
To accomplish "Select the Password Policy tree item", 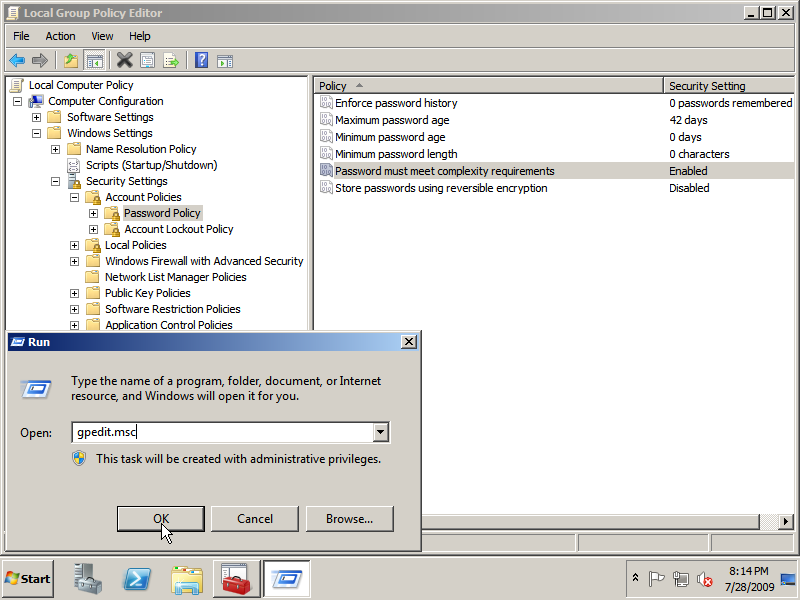I will click(x=162, y=213).
